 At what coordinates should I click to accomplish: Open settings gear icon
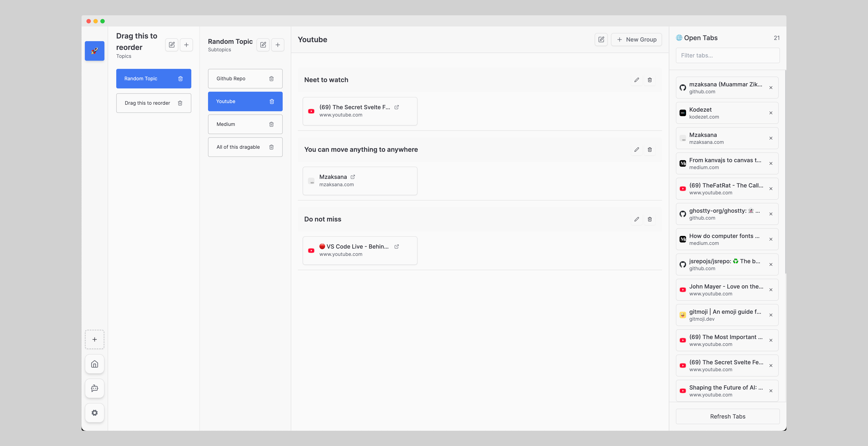pos(94,413)
